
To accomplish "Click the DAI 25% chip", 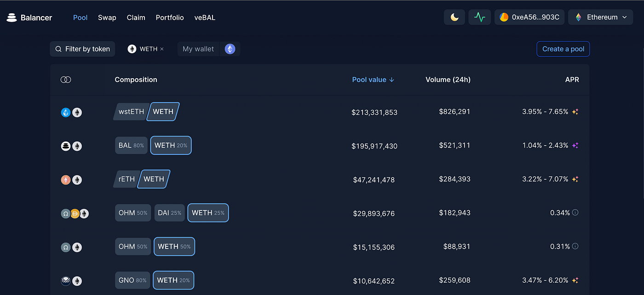I will (170, 213).
